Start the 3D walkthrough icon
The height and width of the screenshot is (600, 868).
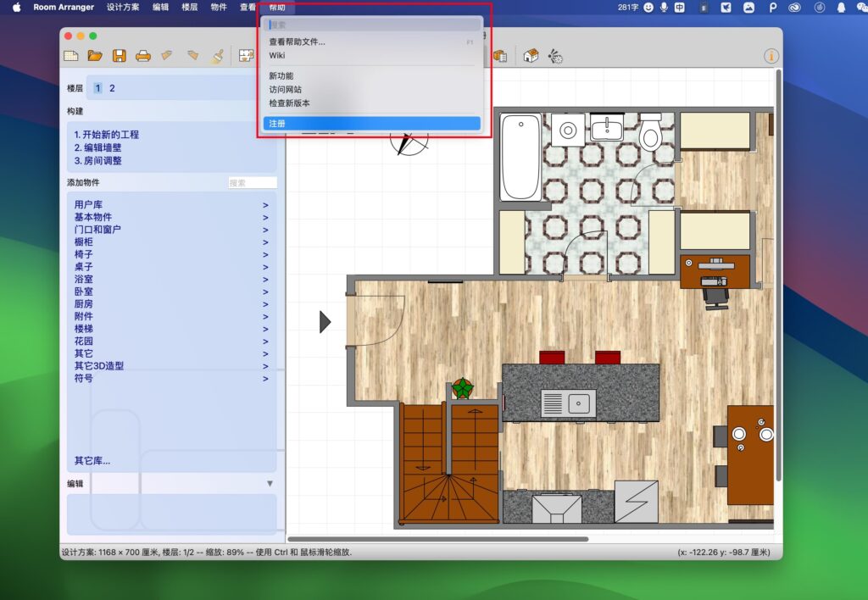tap(556, 55)
